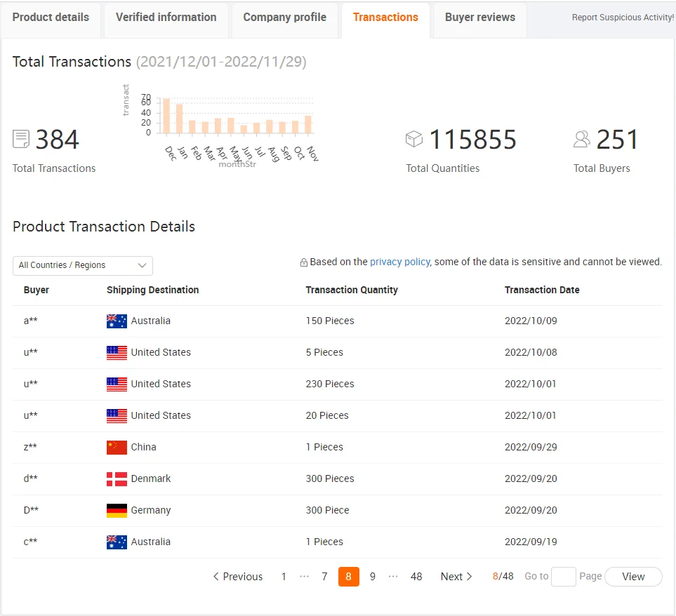Screen dimensions: 676x616
Task: Click buyer D** in the table
Action: 31,510
